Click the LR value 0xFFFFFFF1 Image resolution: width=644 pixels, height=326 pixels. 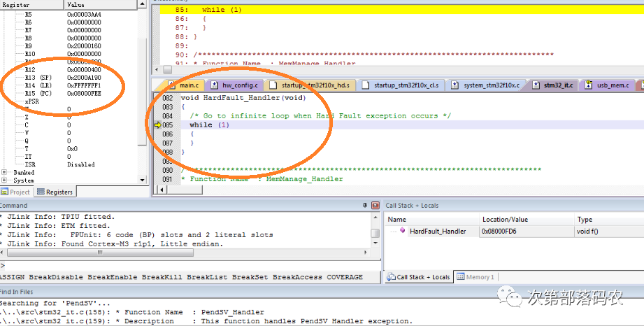click(84, 85)
